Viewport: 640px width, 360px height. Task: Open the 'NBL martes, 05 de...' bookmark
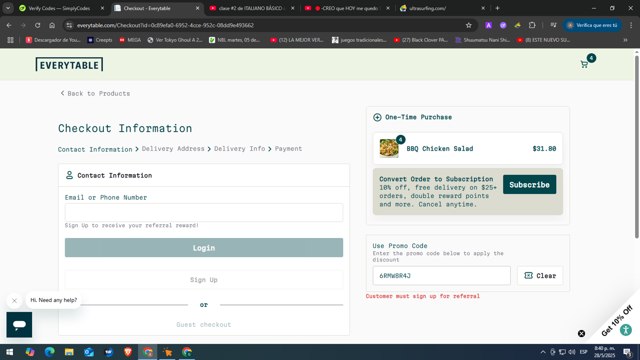pyautogui.click(x=235, y=40)
